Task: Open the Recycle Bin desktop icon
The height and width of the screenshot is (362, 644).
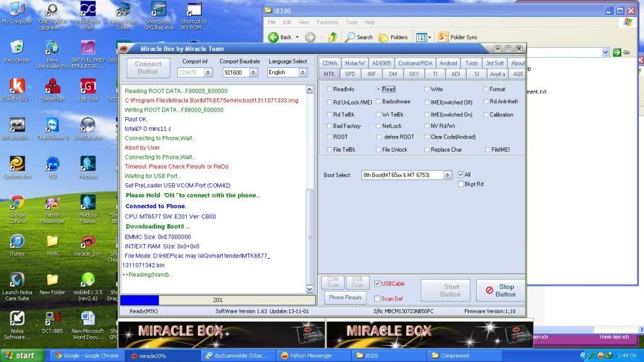Action: 16,52
